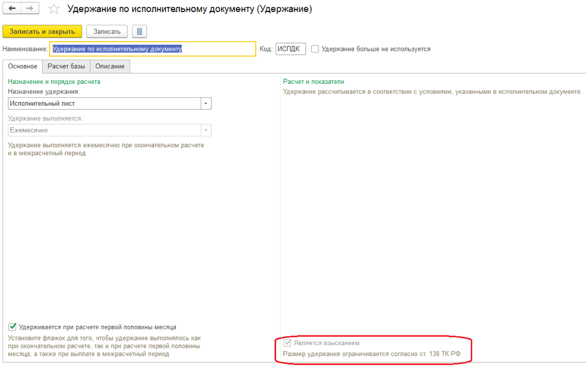Click the Исполнительный лист field value
Screen dimensions: 588x367
click(x=105, y=103)
